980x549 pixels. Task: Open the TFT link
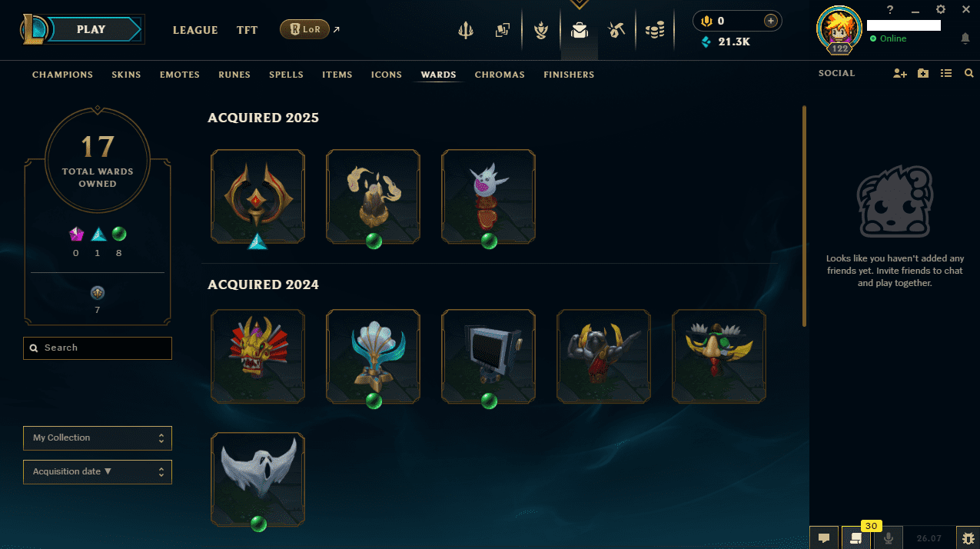coord(247,30)
